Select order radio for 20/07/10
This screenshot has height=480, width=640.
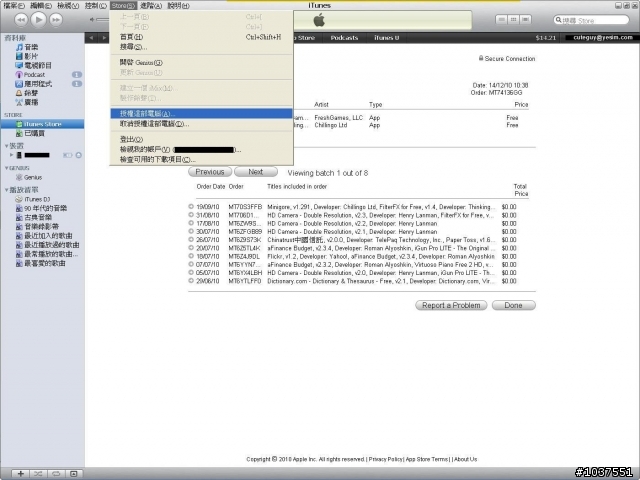tap(191, 248)
